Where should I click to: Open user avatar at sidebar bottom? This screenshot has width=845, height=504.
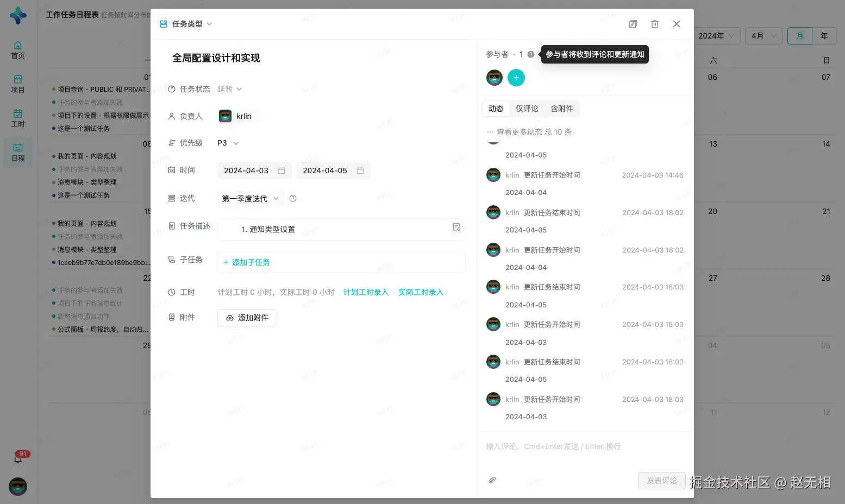tap(18, 487)
